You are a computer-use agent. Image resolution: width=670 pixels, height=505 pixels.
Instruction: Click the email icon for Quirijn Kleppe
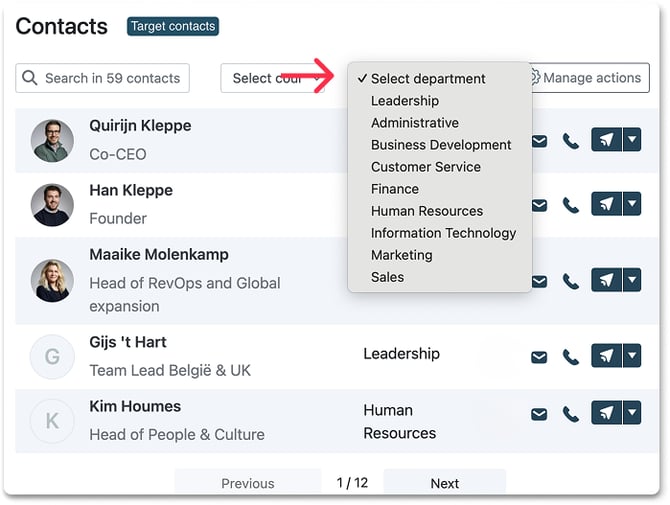pos(539,141)
